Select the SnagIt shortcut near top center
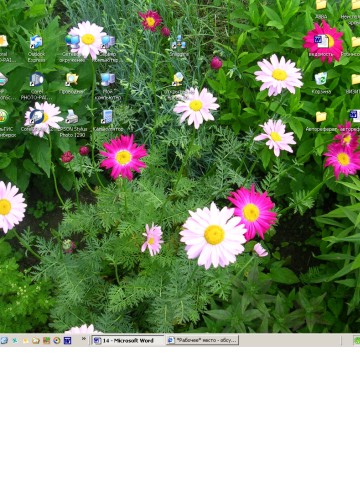The height and width of the screenshot is (504, 360). coord(179,46)
